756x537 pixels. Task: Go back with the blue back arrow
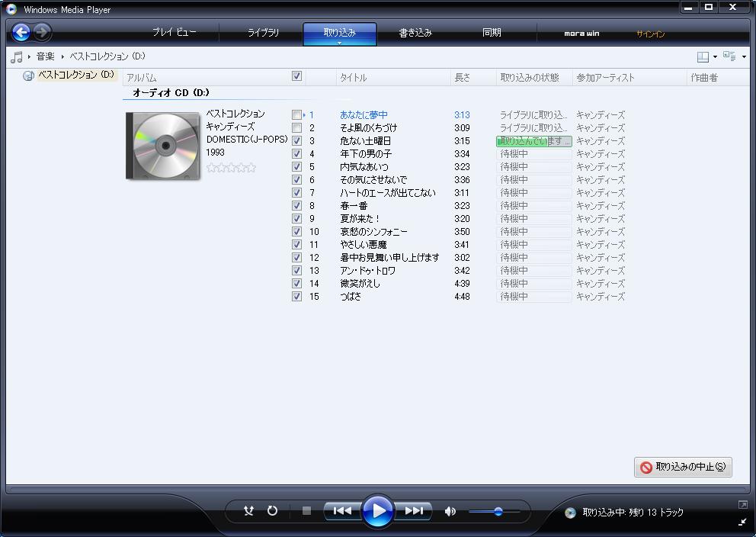point(21,32)
